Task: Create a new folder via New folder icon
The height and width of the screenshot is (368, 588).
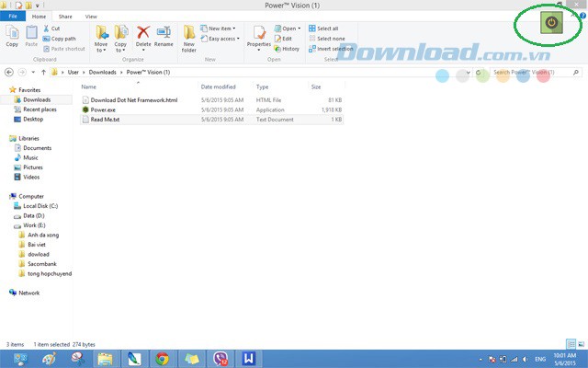Action: tap(189, 37)
